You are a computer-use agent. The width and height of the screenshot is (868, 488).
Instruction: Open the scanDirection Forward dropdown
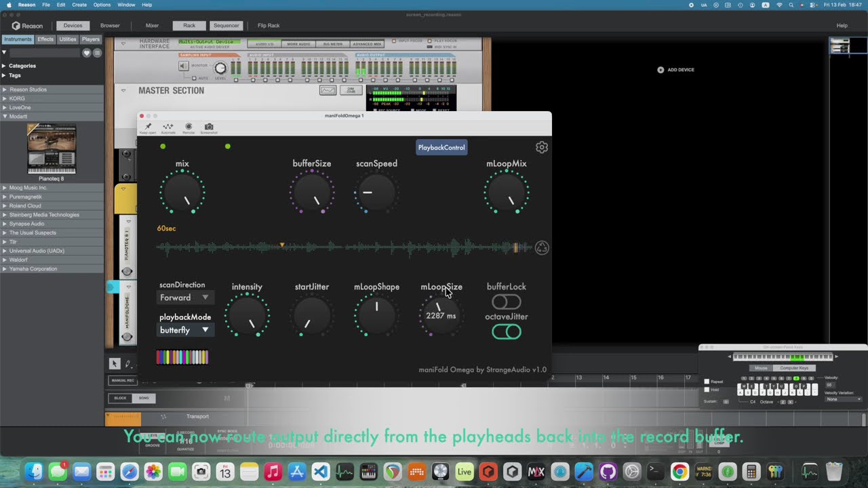tap(185, 298)
